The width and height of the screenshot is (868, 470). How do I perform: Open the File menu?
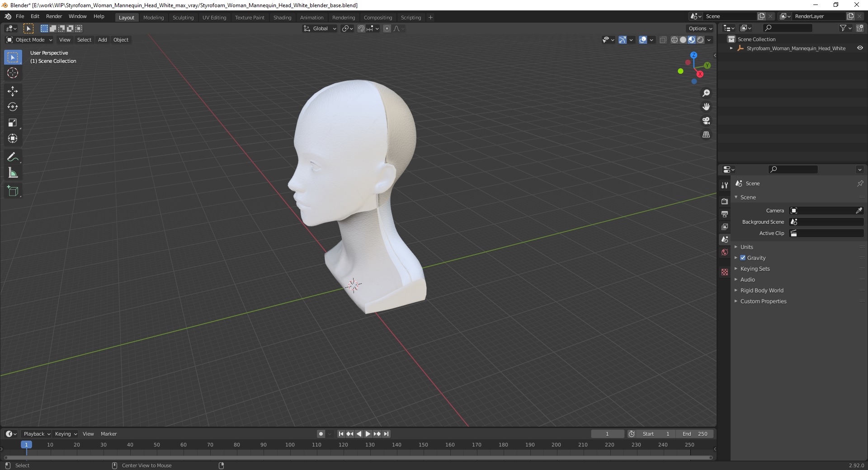[x=20, y=16]
